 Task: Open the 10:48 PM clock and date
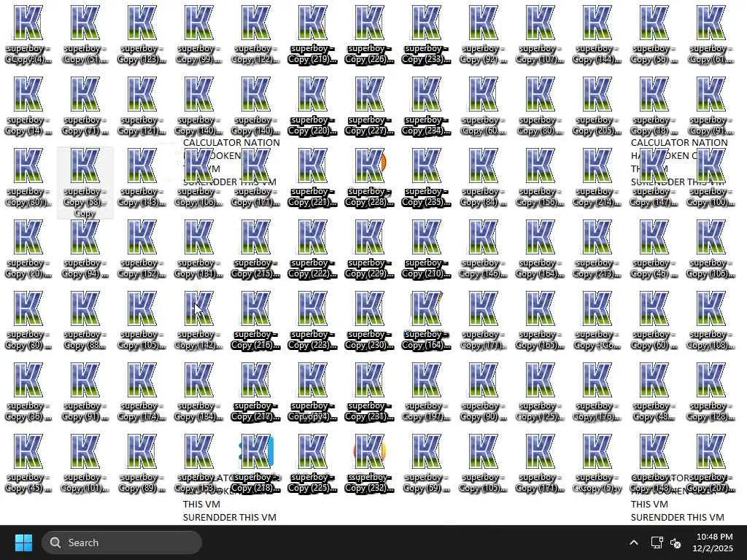[712, 542]
